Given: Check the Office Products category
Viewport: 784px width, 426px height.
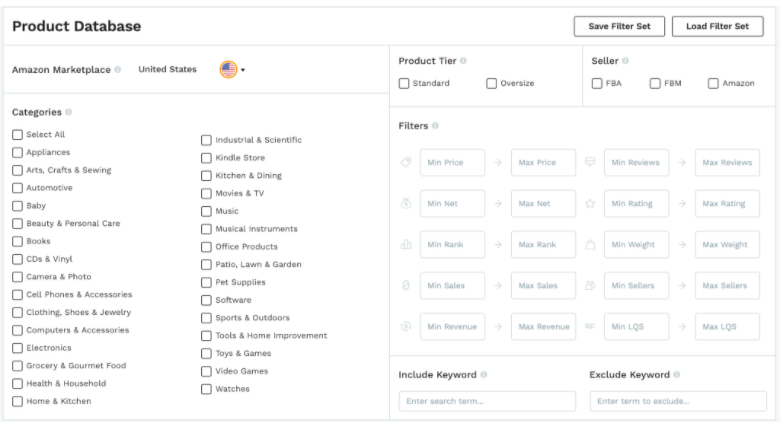Looking at the screenshot, I should click(206, 247).
